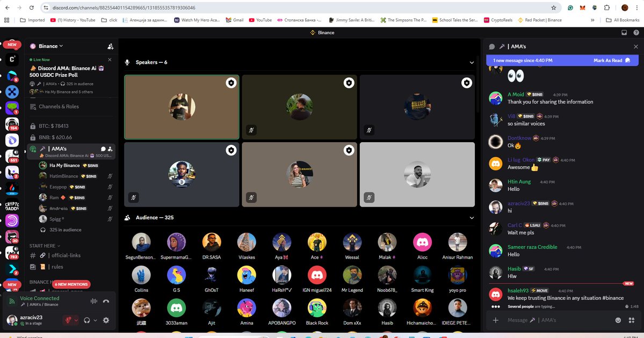
Task: Disconnect from voice with hang-up icon
Action: (x=106, y=301)
